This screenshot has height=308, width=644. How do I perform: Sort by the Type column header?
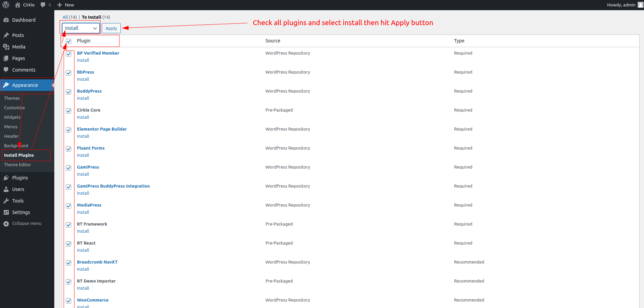pyautogui.click(x=459, y=41)
